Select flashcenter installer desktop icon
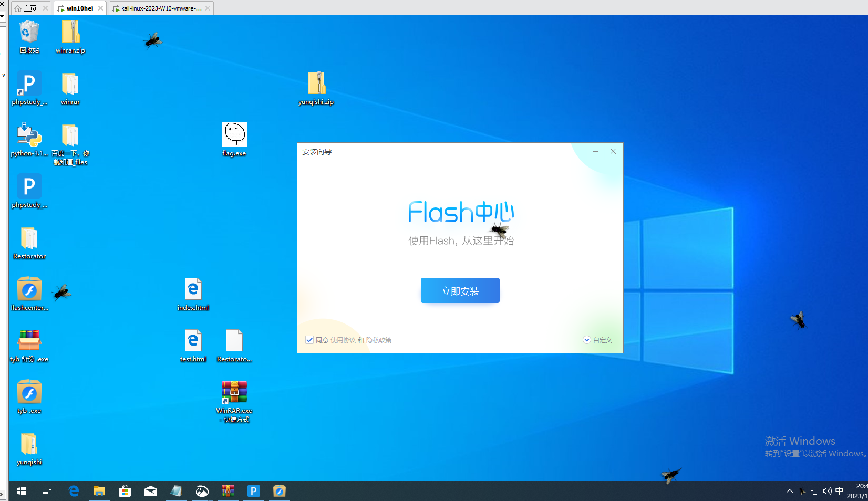868x501 pixels. pos(29,294)
